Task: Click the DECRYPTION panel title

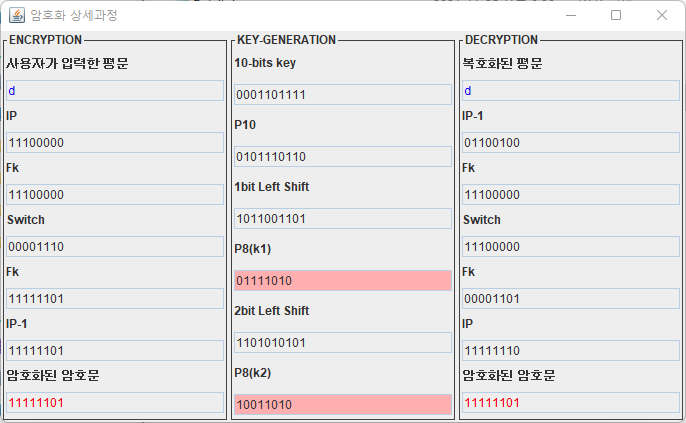Action: click(501, 40)
